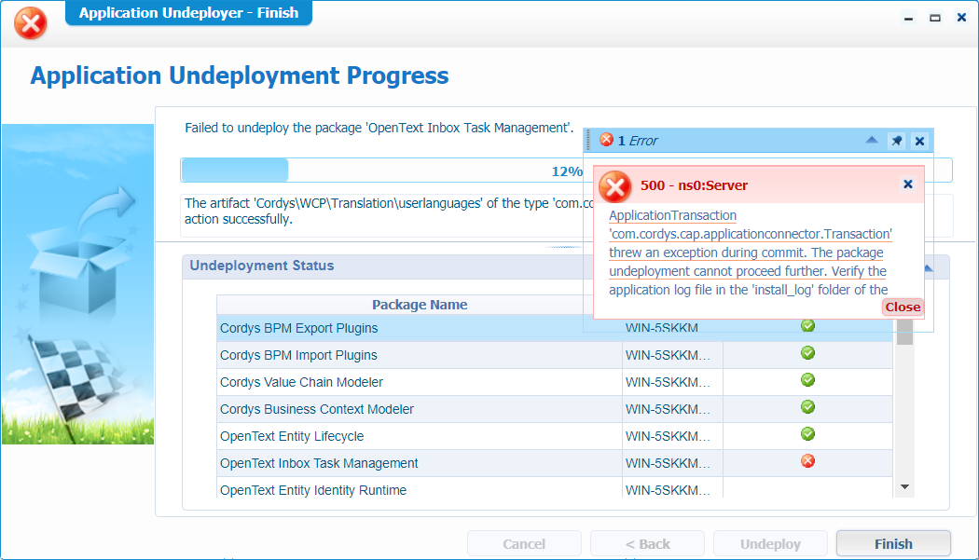Click the package list scrollbar thumb
Screen dimensions: 979x560
904,332
